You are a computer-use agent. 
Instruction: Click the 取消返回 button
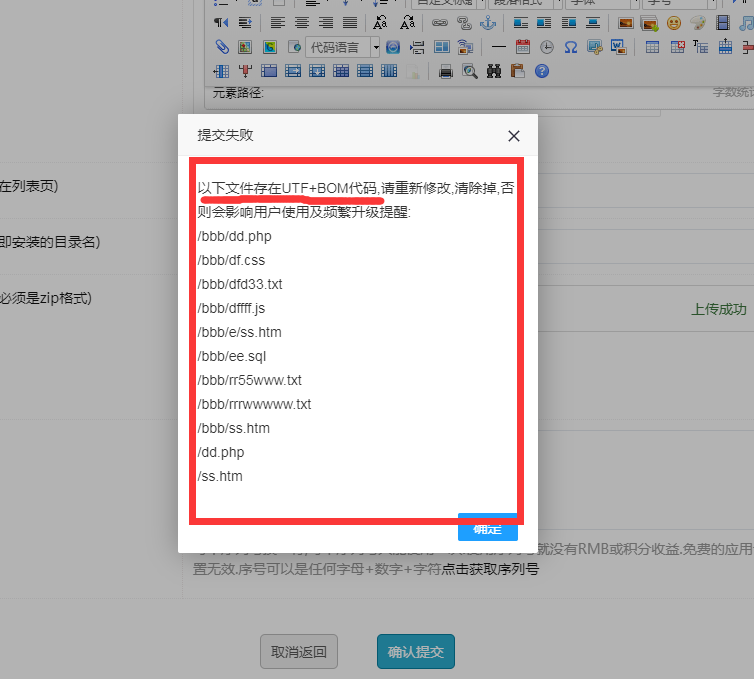(299, 651)
